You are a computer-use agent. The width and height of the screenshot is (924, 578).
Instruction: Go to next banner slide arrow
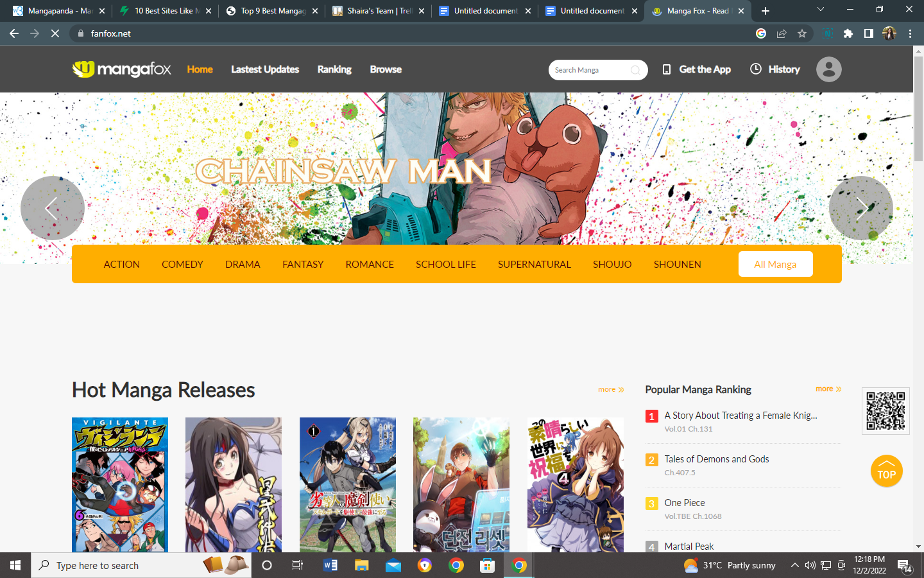pyautogui.click(x=861, y=208)
